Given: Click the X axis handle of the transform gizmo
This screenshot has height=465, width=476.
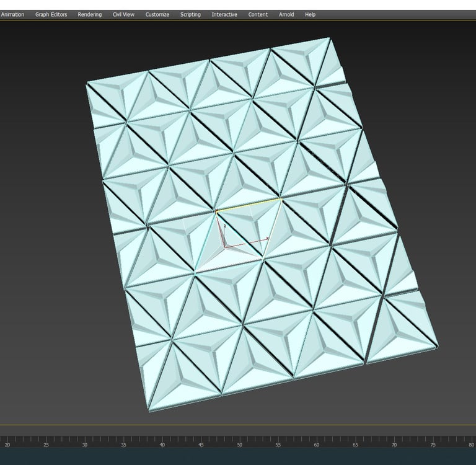Looking at the screenshot, I should pos(260,240).
